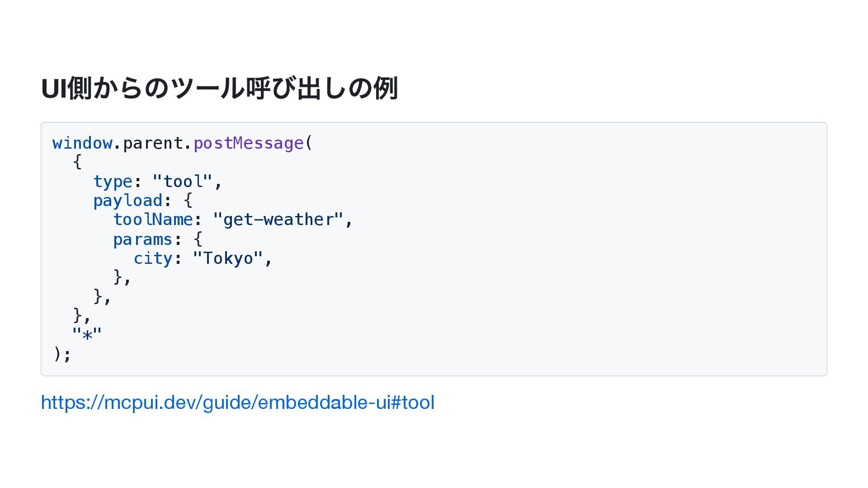Click the closing parenthesis and semicolon line

(x=62, y=354)
